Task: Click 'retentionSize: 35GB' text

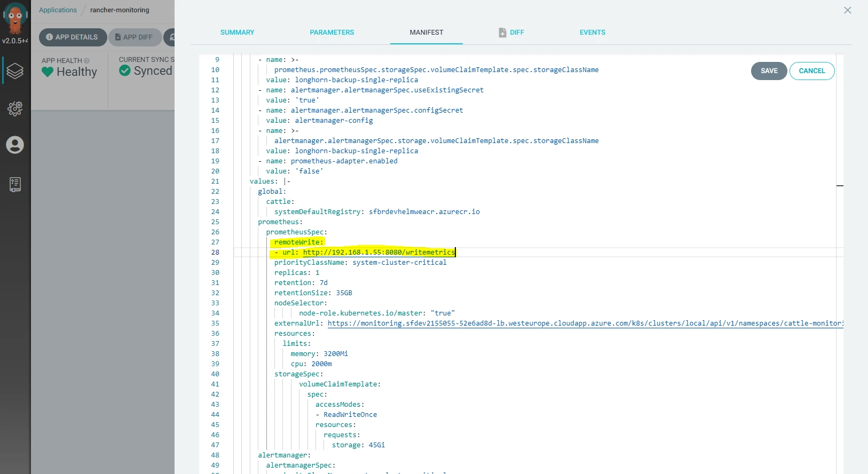Action: 313,293
